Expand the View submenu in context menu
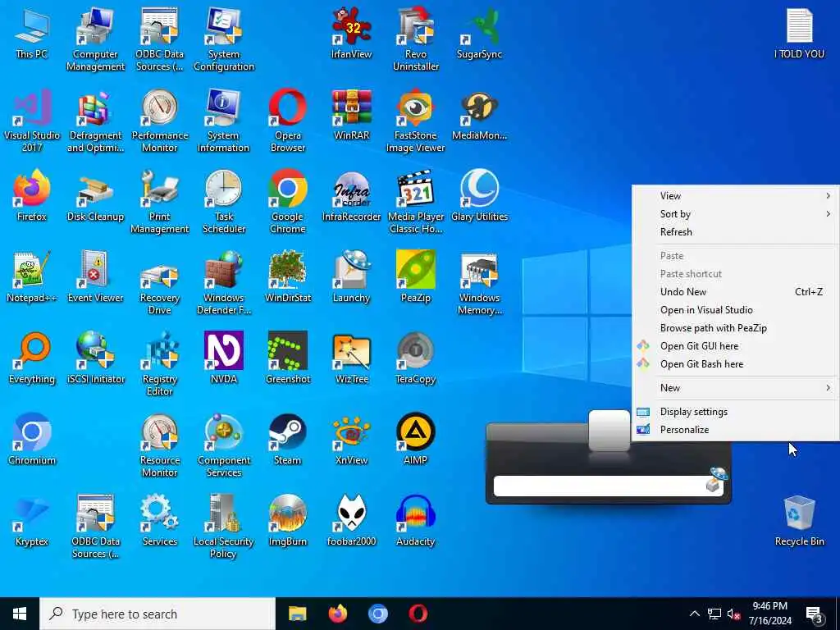This screenshot has height=630, width=840. 735,195
